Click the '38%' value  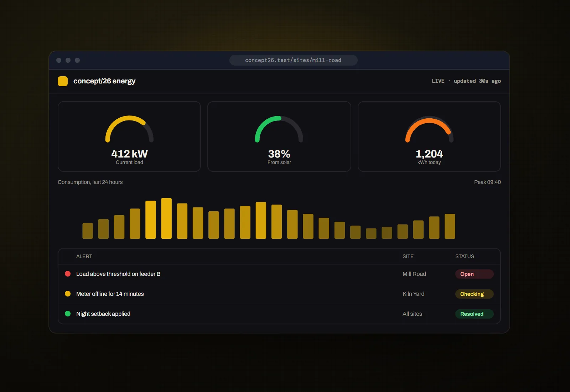point(279,154)
